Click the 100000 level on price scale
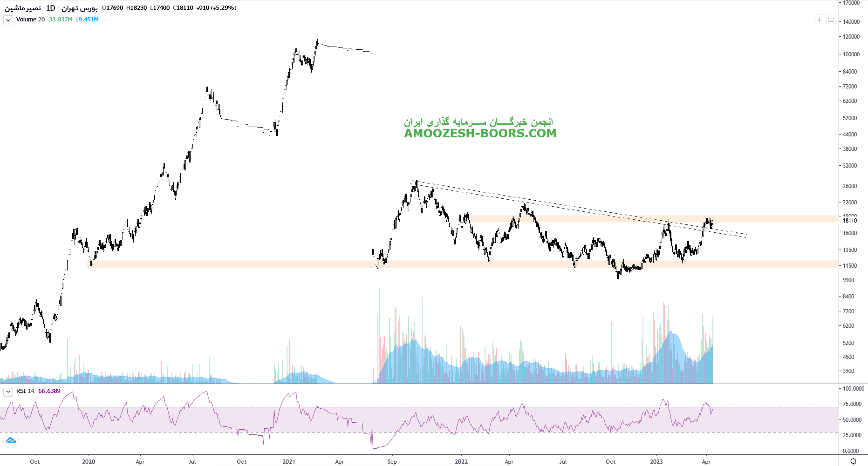 click(851, 54)
